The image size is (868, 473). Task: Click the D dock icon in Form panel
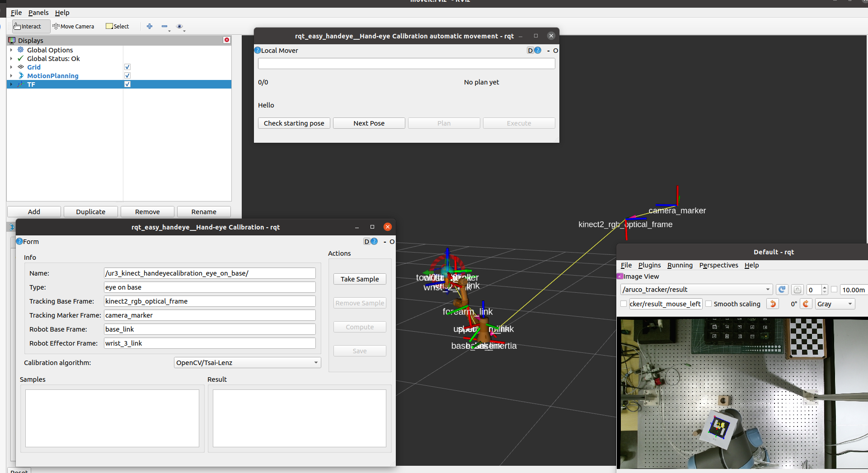coord(366,241)
